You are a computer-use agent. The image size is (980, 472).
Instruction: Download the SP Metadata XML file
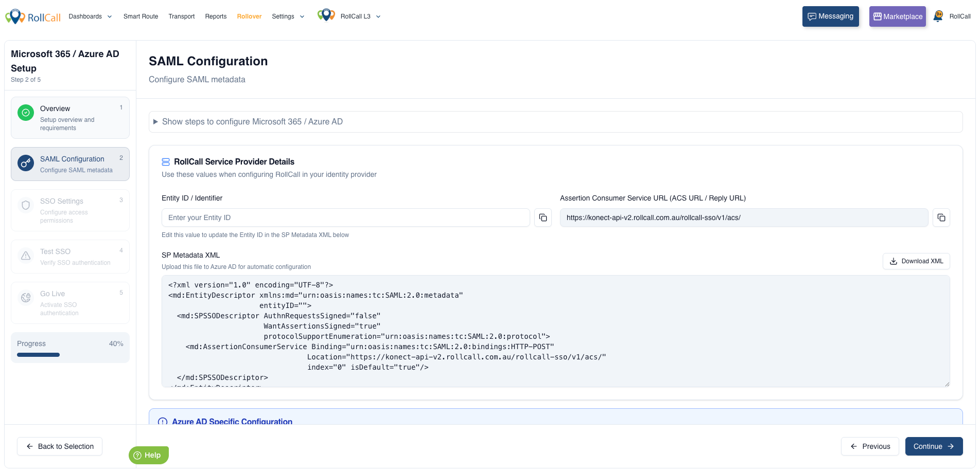click(x=916, y=261)
